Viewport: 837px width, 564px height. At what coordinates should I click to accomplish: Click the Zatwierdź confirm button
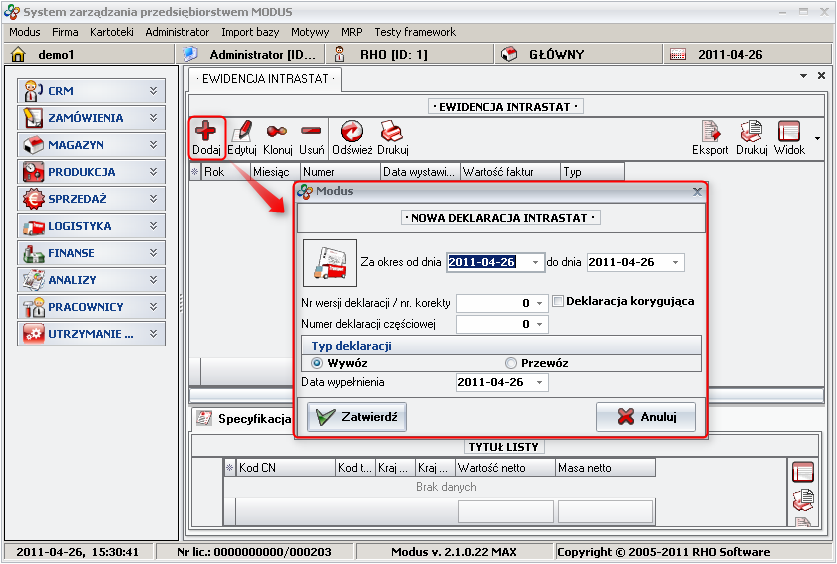[357, 417]
